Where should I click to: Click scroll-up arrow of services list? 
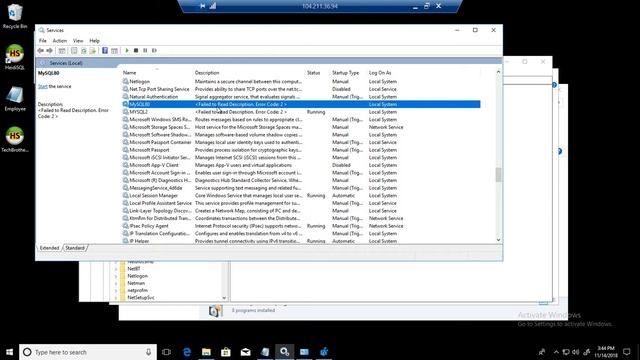tap(498, 72)
